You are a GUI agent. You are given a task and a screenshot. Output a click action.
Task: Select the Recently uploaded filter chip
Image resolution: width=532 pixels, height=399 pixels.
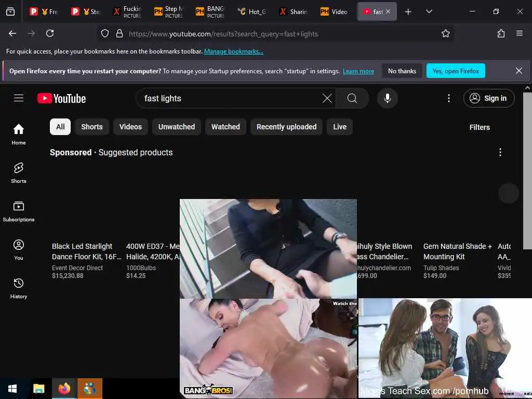tap(286, 127)
